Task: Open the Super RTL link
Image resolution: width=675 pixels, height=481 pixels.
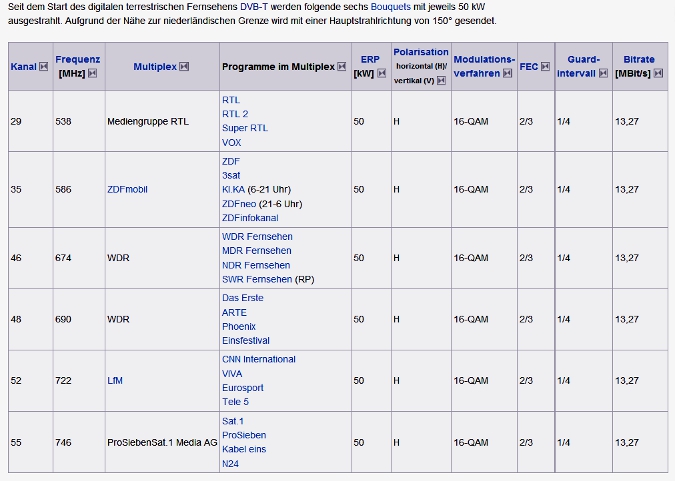Action: (245, 128)
